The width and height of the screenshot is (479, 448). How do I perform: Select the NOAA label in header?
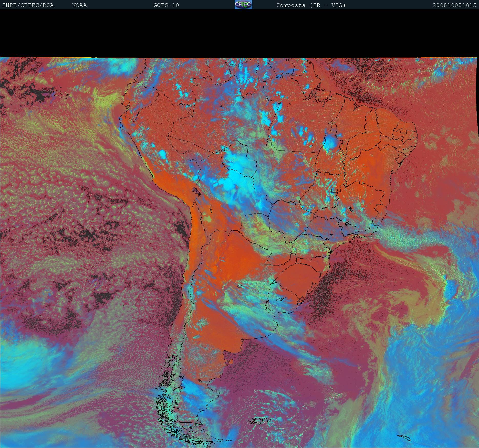coord(79,5)
